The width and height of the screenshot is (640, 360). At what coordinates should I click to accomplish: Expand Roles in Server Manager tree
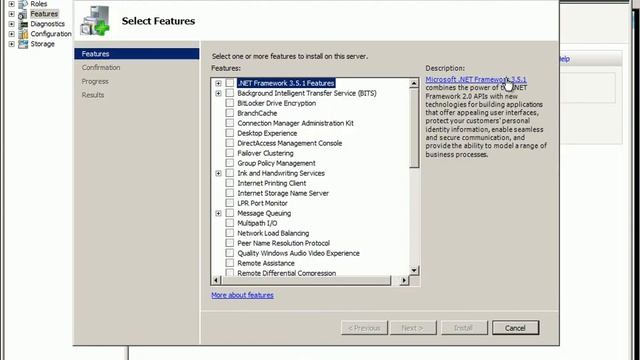pos(11,4)
